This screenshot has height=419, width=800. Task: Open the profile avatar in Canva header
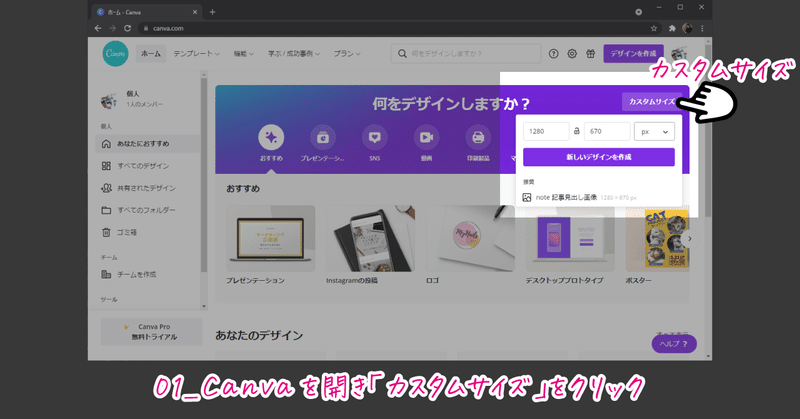coord(679,54)
